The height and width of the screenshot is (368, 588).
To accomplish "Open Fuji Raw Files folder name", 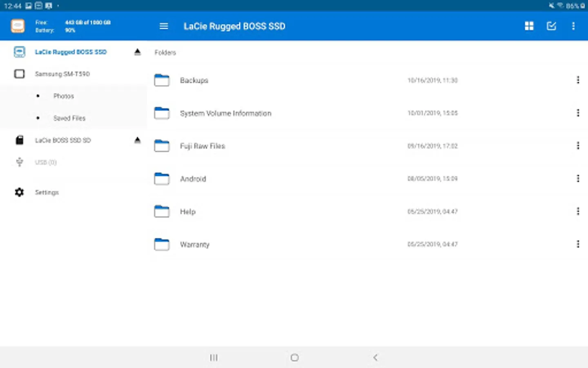I will click(x=203, y=146).
